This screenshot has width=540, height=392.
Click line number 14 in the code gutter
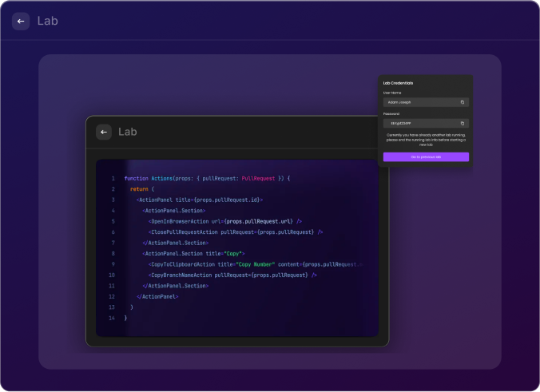click(x=111, y=318)
